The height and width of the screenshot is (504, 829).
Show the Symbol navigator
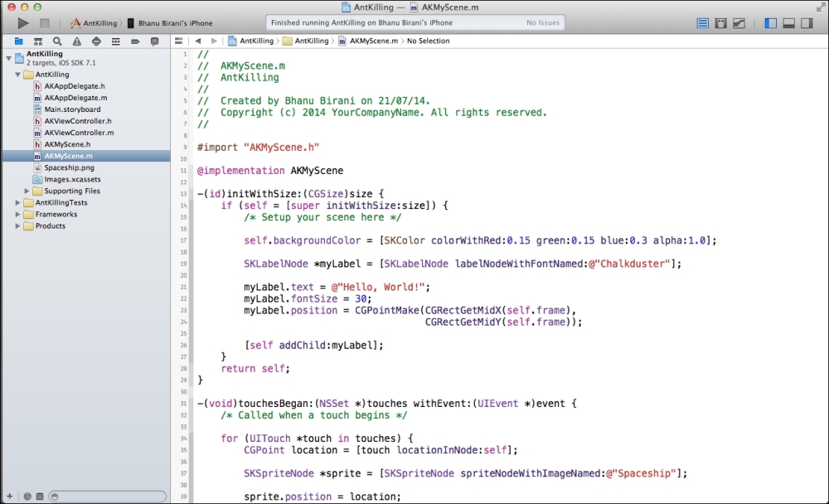(x=38, y=41)
